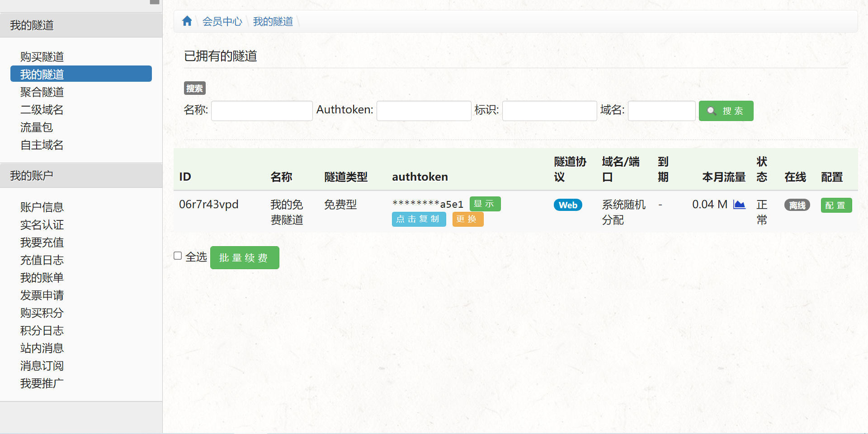Open 我的账单 in sidebar
The height and width of the screenshot is (434, 868).
42,277
